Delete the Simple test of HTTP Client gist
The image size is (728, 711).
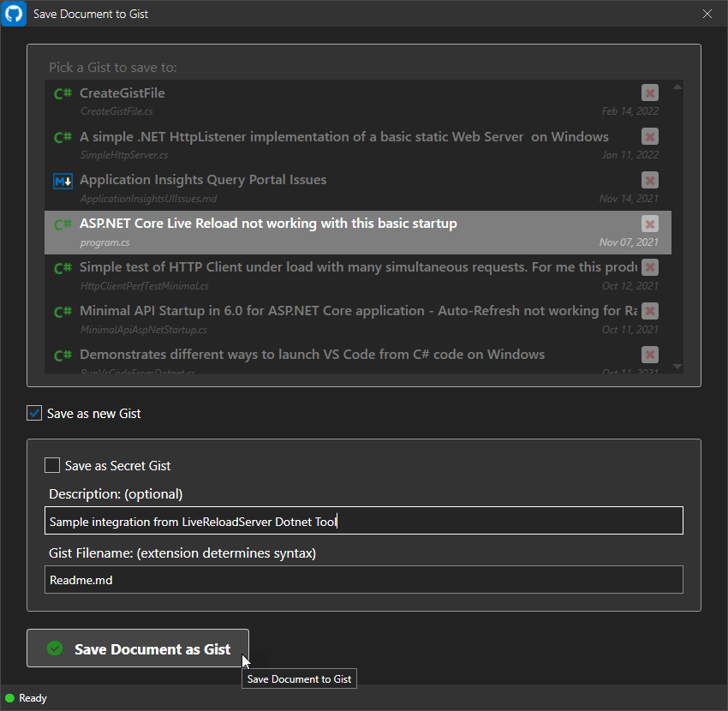[649, 267]
